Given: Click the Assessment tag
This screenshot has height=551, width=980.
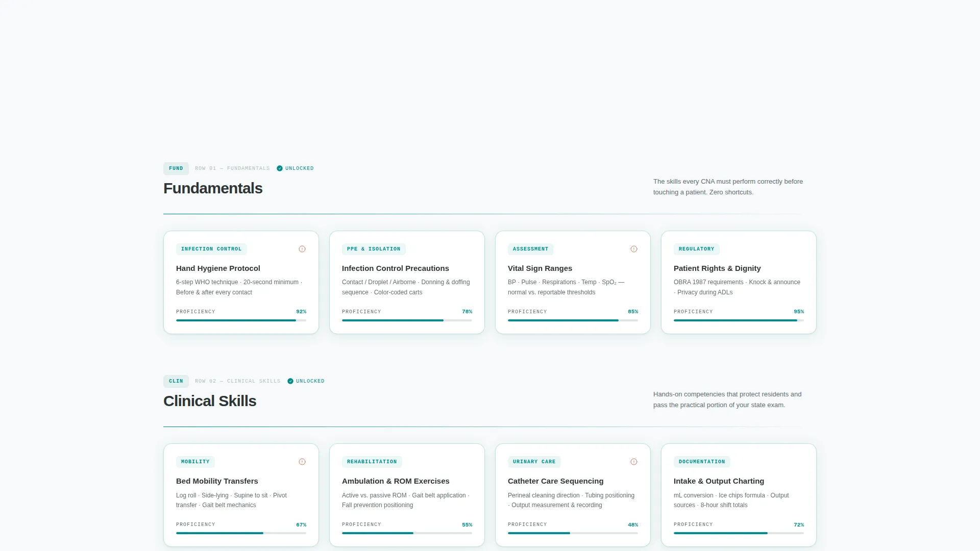Looking at the screenshot, I should click(530, 249).
